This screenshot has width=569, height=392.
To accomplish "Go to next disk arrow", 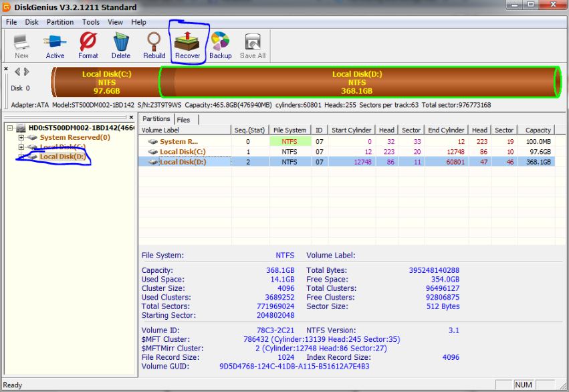I will pos(27,72).
